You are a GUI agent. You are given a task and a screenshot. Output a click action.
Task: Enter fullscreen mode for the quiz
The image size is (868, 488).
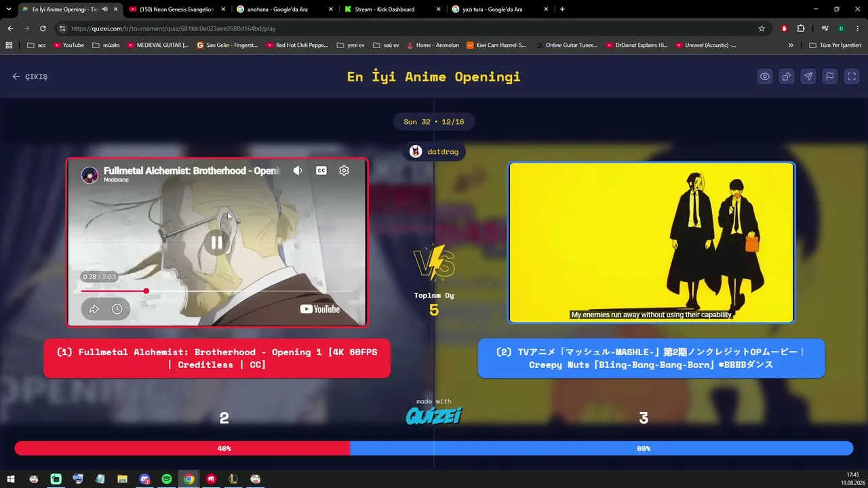[852, 77]
